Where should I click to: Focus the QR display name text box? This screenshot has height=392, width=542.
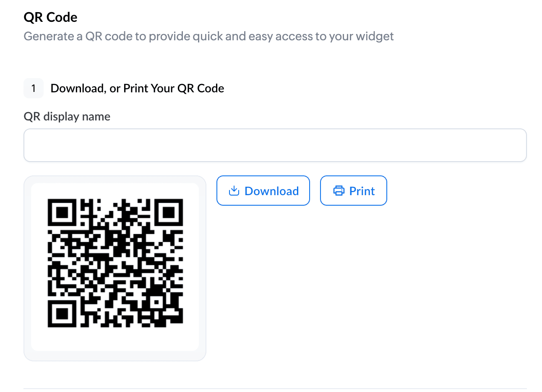coord(275,145)
